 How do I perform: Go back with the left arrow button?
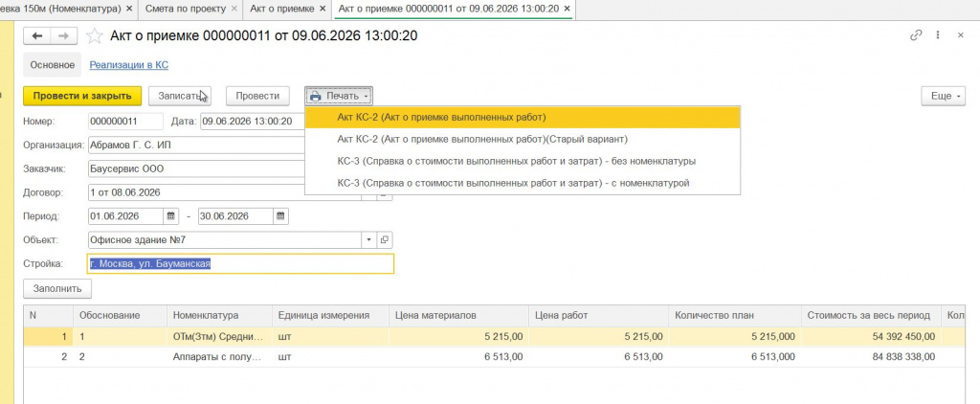[37, 36]
